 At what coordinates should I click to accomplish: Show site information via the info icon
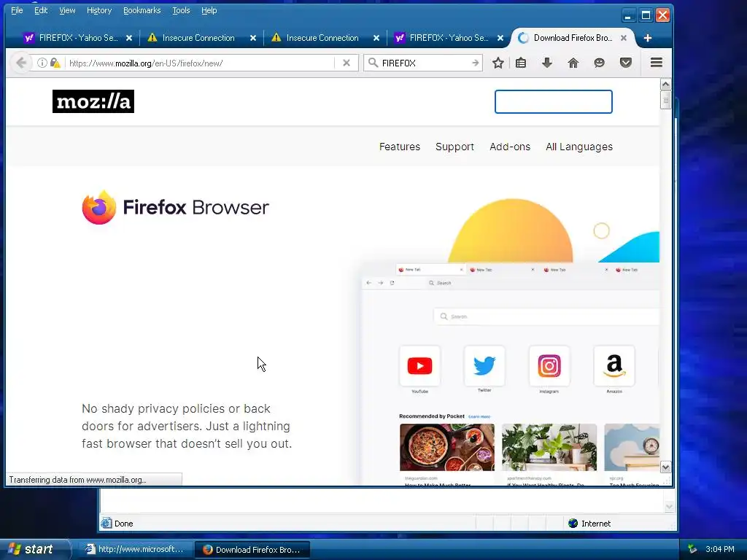[x=42, y=63]
